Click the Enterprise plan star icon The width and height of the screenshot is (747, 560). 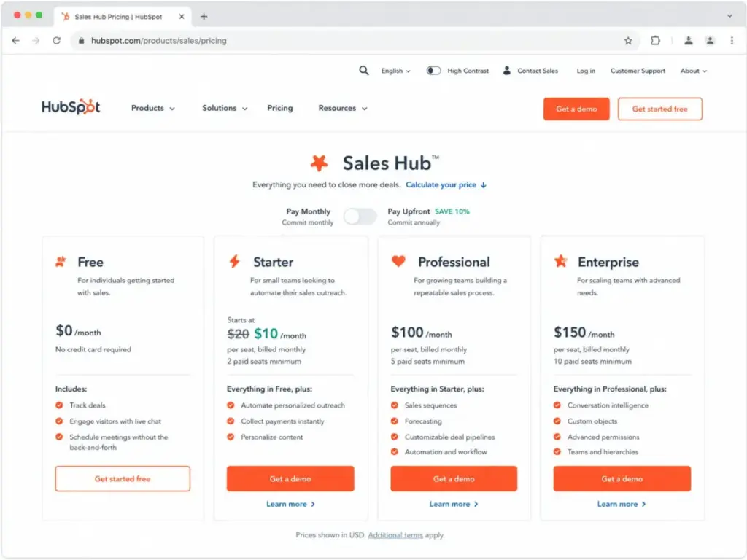[561, 261]
